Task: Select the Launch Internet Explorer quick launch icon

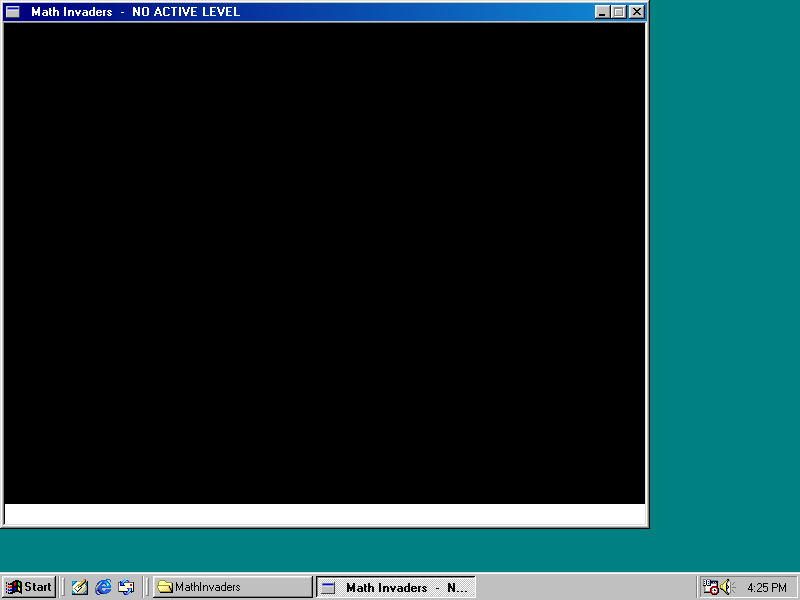Action: pos(103,587)
